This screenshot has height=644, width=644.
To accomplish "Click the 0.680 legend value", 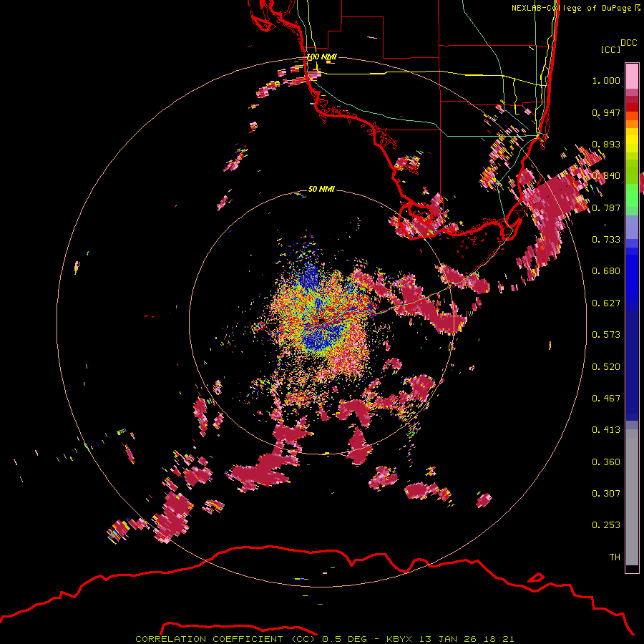I will click(606, 271).
